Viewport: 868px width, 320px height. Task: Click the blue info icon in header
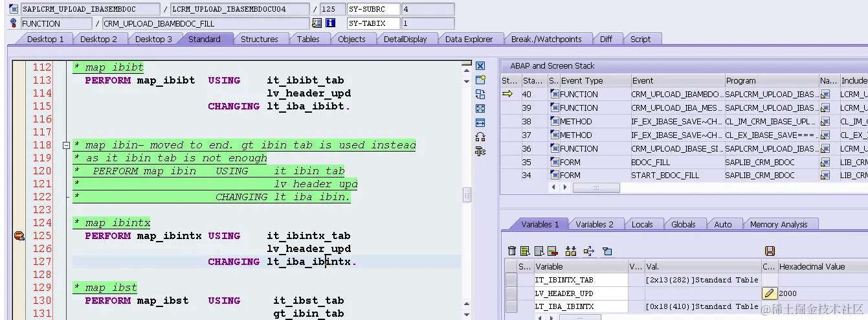pos(331,23)
